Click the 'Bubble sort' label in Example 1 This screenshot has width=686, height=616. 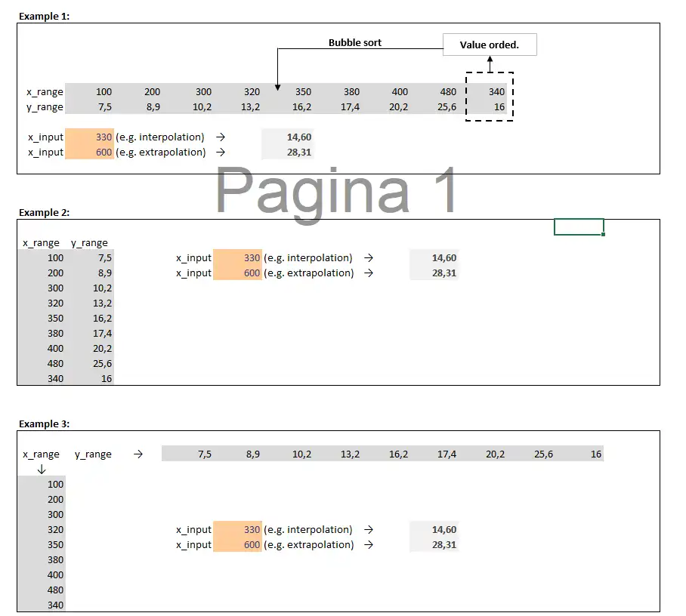point(355,42)
